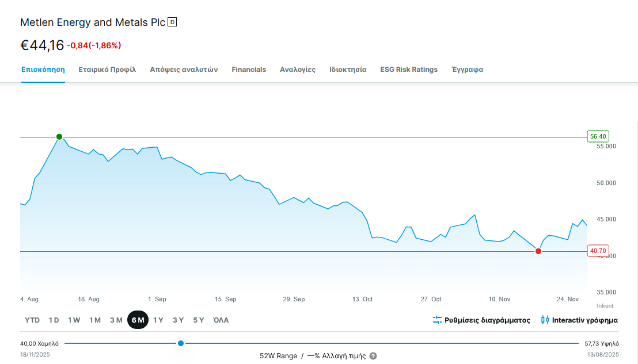638x364 pixels.
Task: Open the Έγγραφα tab
Action: (x=468, y=70)
